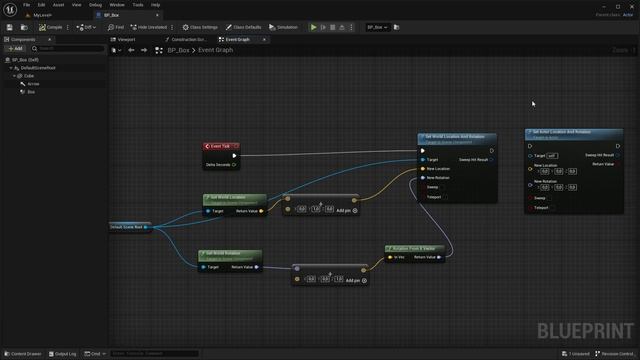Click the In Vec pin on Rotation From X Vector

click(390, 257)
